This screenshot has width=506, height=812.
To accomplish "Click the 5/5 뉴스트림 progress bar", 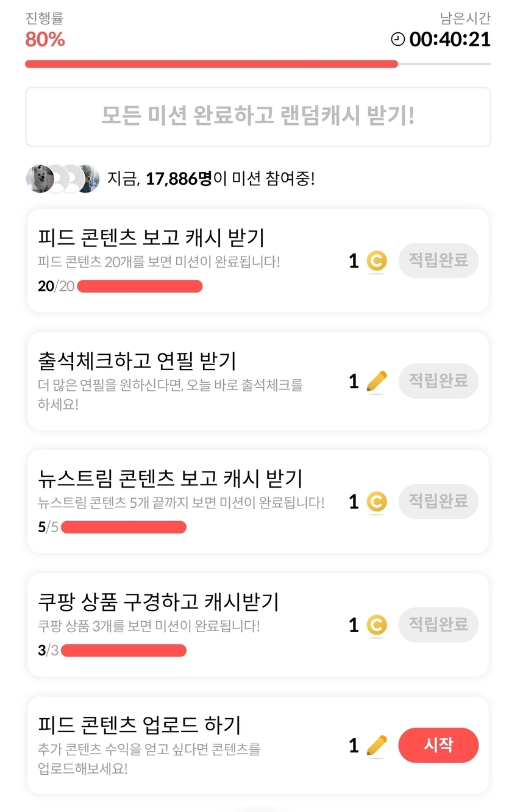I will click(123, 527).
